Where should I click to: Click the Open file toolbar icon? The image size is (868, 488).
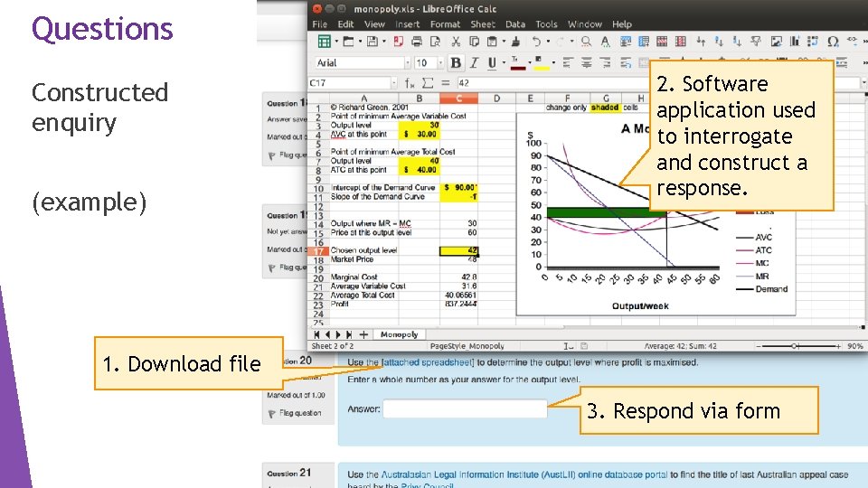click(348, 42)
